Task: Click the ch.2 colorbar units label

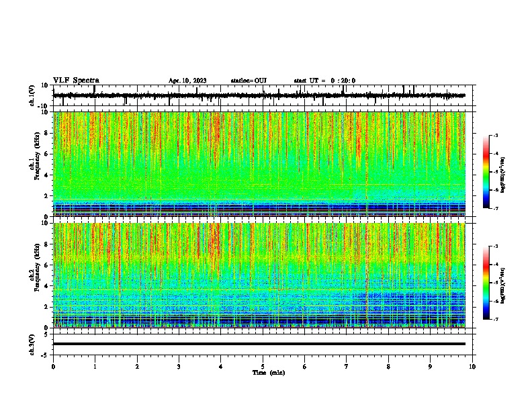Action: point(502,285)
